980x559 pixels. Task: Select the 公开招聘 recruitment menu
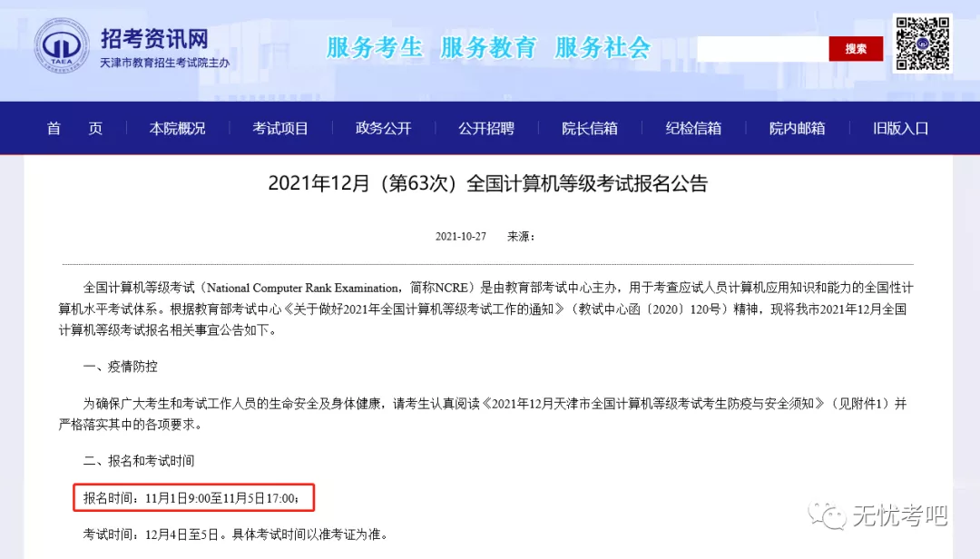(x=486, y=128)
